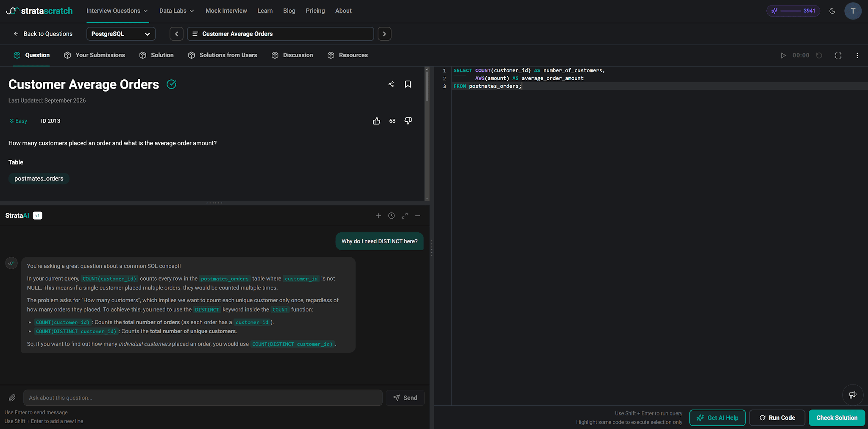Bookmark this question
Image resolution: width=868 pixels, height=429 pixels.
click(408, 84)
